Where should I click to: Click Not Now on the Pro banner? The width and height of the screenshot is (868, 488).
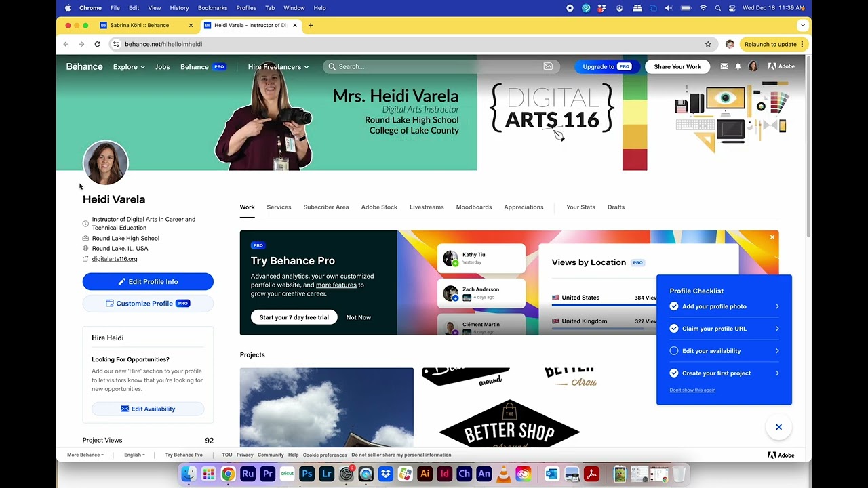pyautogui.click(x=358, y=317)
